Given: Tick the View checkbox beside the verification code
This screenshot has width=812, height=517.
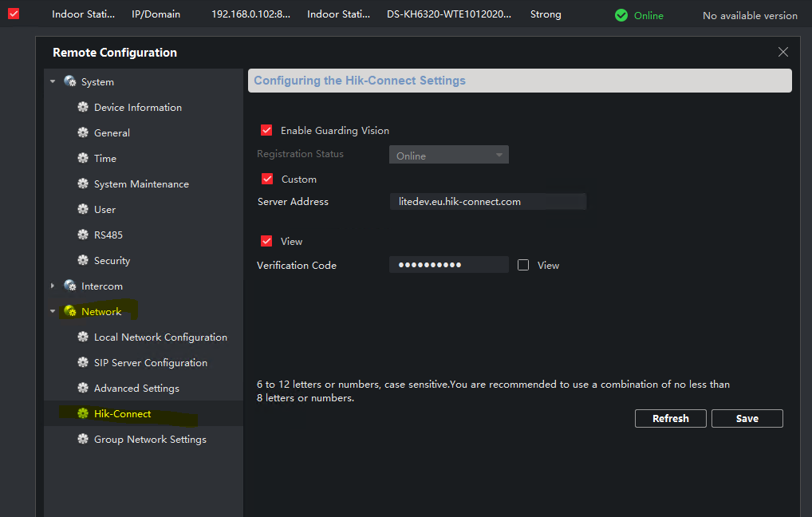Looking at the screenshot, I should pos(523,265).
